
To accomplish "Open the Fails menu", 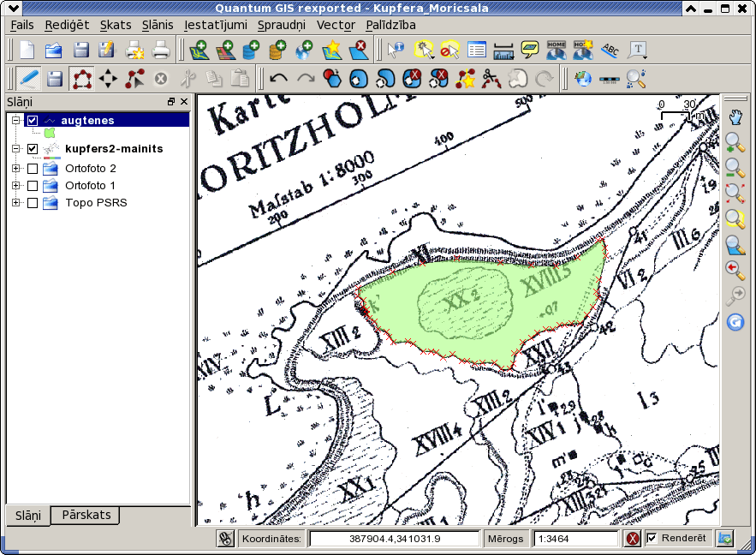I will coord(22,25).
